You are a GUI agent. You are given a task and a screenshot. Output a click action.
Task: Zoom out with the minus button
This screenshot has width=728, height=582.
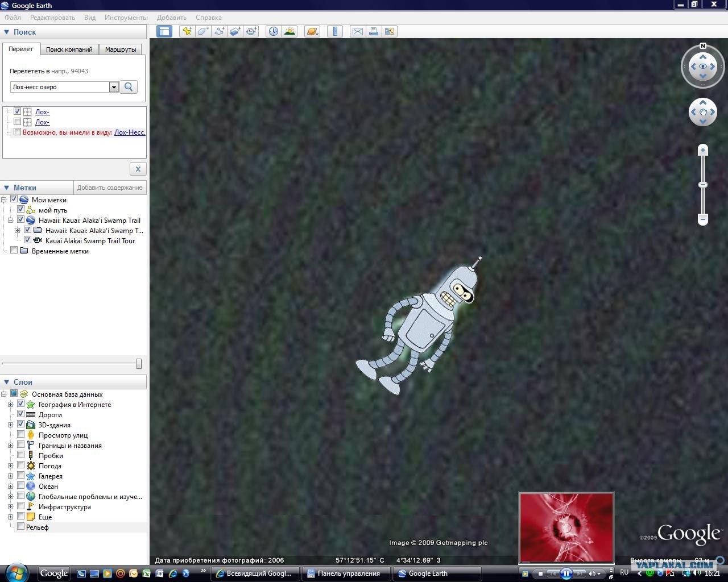coord(703,219)
